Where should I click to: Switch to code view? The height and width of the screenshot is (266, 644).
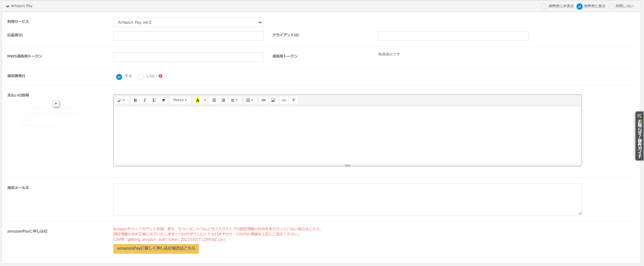click(x=284, y=100)
